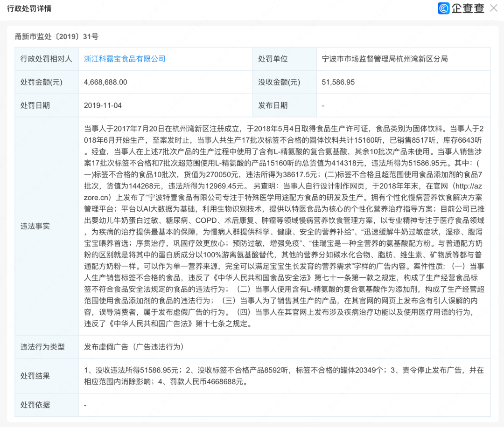The image size is (504, 427).
Task: Click the 违法行为类型 row label
Action: (42, 347)
